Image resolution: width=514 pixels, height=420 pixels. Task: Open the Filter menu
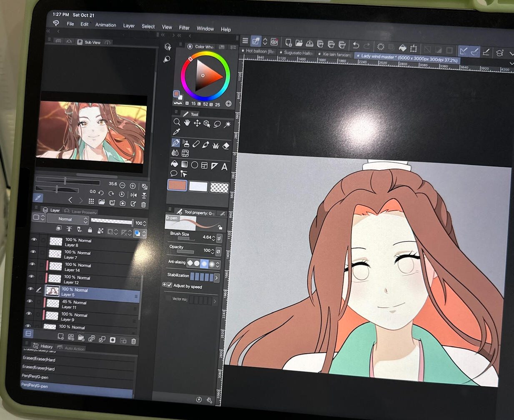[x=184, y=28]
